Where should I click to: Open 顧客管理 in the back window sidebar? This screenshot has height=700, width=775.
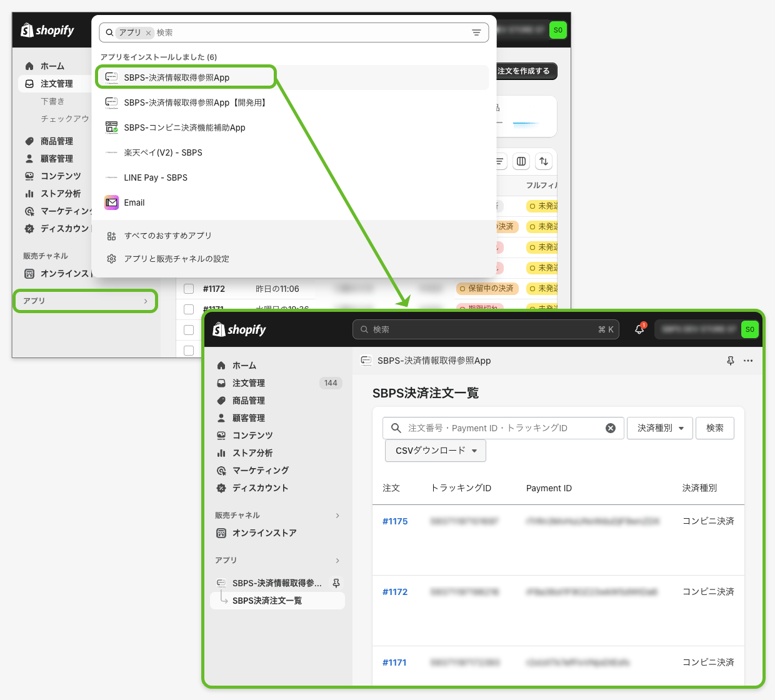[x=56, y=159]
